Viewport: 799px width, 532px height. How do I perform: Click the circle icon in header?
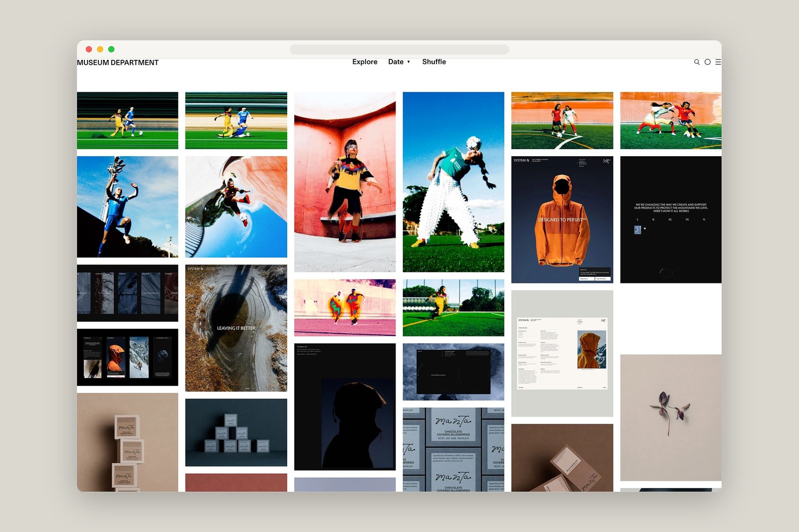707,62
